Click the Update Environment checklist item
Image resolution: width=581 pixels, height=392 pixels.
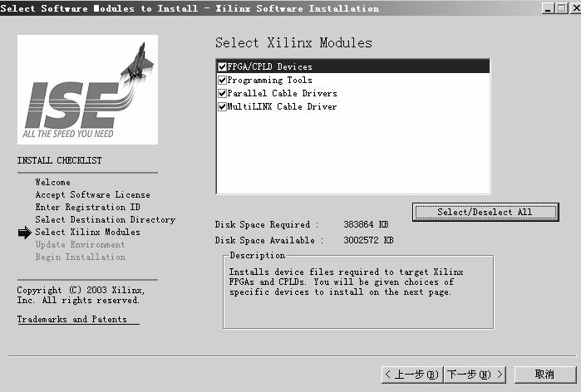pyautogui.click(x=80, y=245)
